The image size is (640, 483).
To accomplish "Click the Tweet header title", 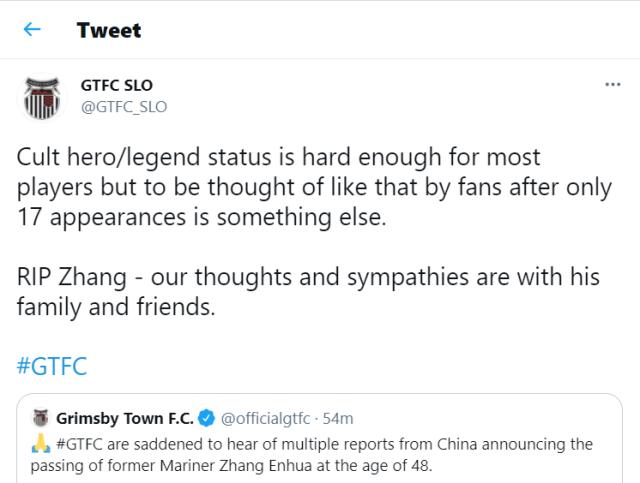I will [x=109, y=30].
